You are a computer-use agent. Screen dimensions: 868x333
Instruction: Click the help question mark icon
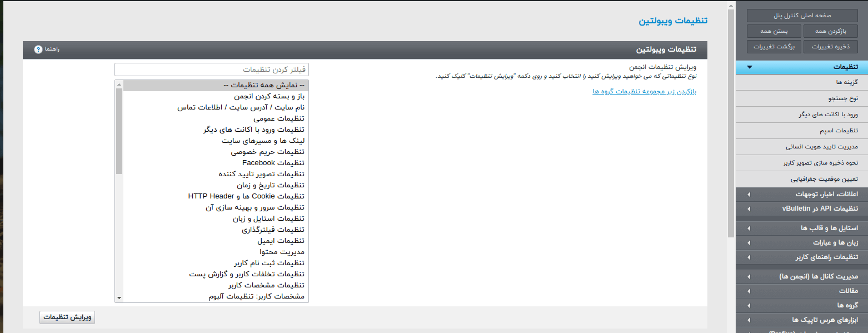point(38,49)
